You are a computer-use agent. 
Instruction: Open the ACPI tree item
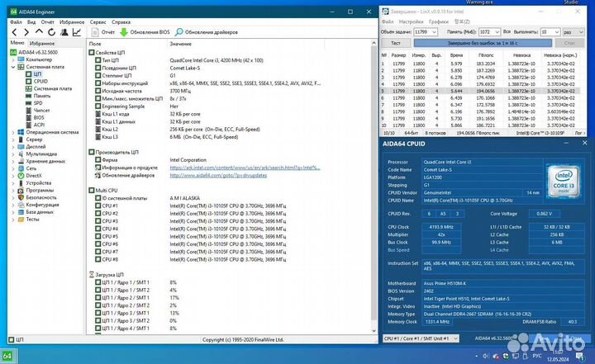tap(39, 125)
